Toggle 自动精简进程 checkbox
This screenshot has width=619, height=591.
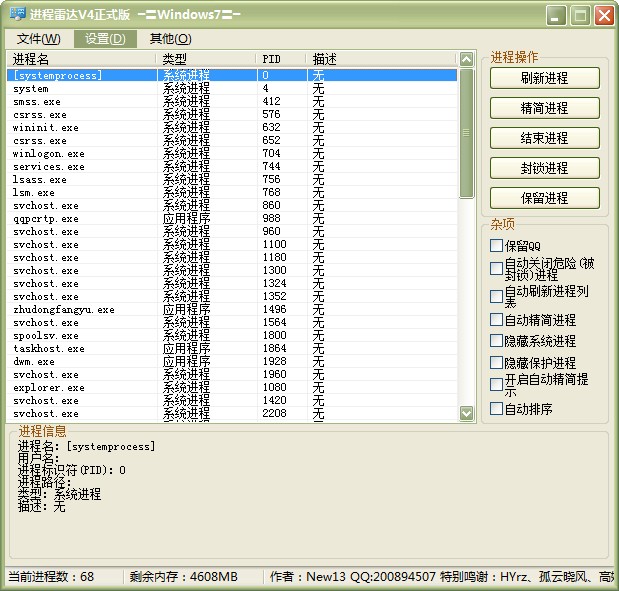point(496,319)
